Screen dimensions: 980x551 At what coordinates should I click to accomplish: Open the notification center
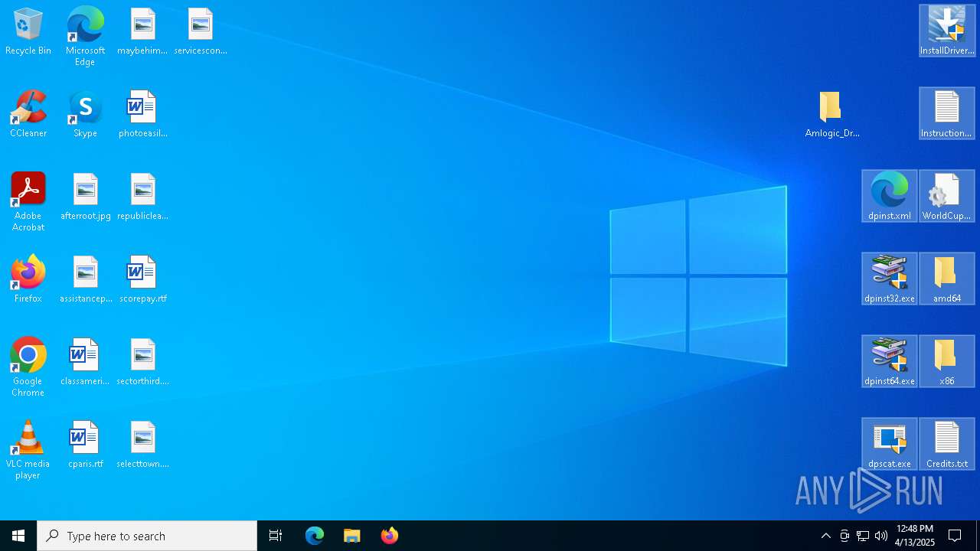[x=955, y=536]
